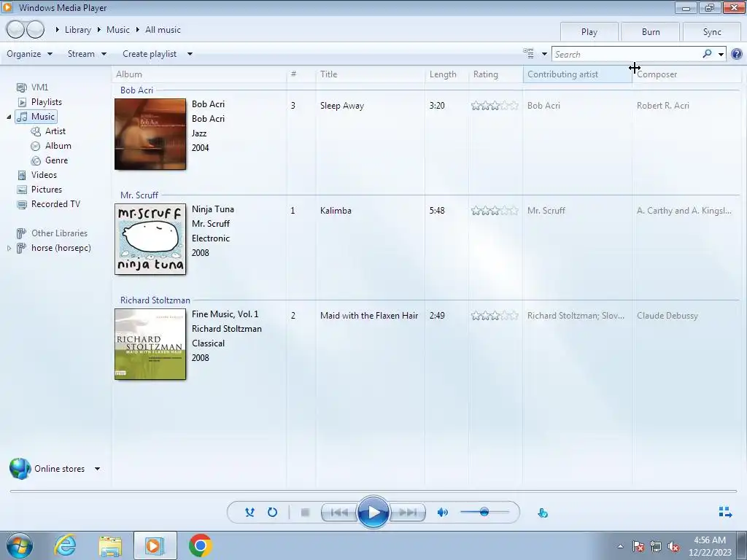The width and height of the screenshot is (747, 560).
Task: Open Google Chrome from the taskbar
Action: coord(201,545)
